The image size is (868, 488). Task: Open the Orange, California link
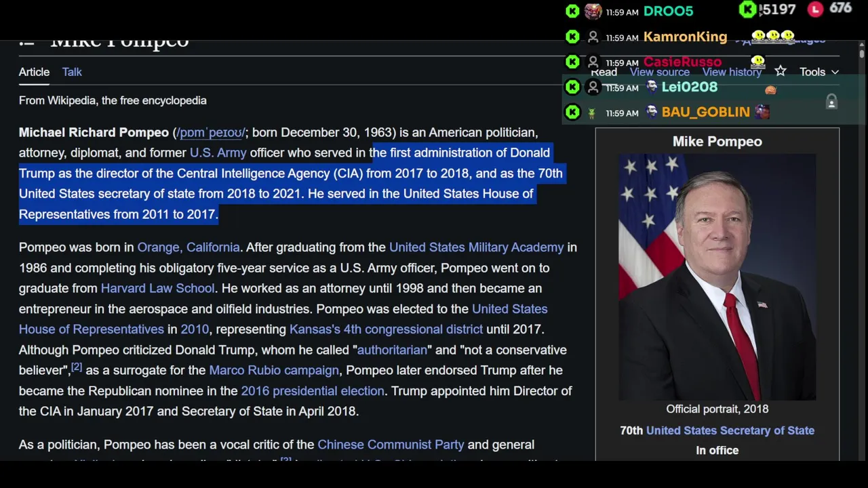pos(189,247)
